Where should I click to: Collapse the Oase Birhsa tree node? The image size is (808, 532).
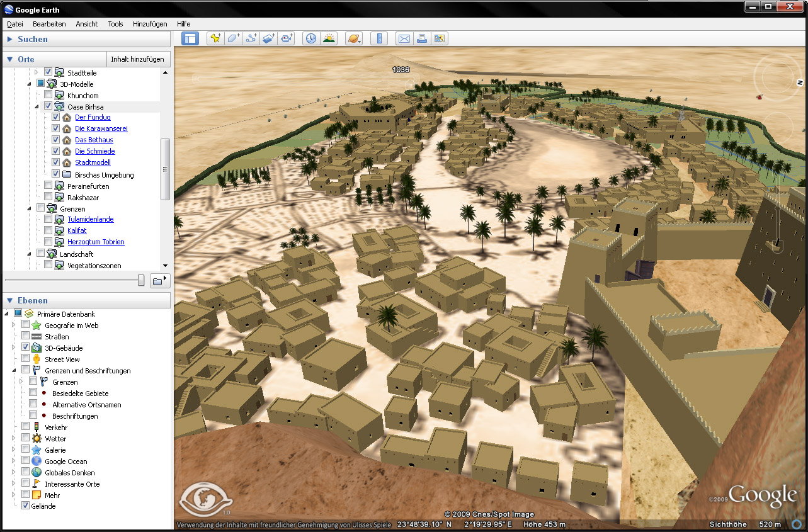[x=37, y=107]
